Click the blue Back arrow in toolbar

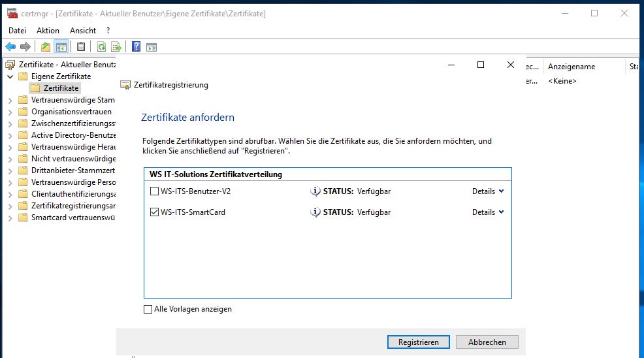coord(10,47)
